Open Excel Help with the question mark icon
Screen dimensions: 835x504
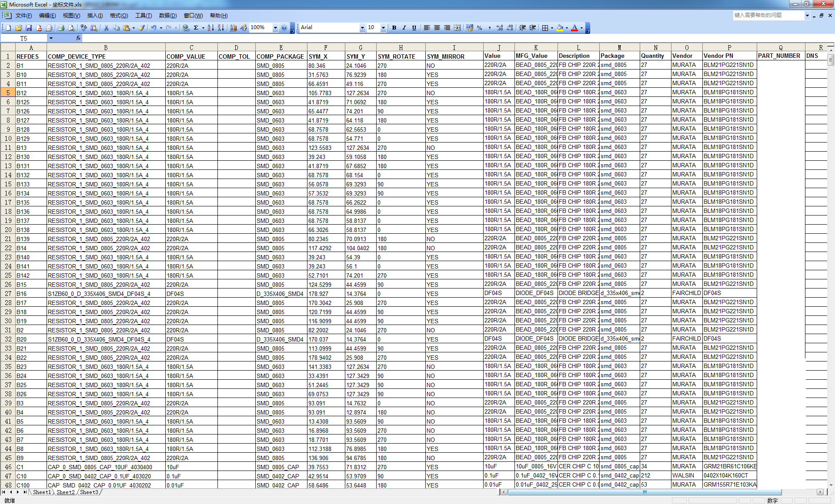[x=284, y=28]
